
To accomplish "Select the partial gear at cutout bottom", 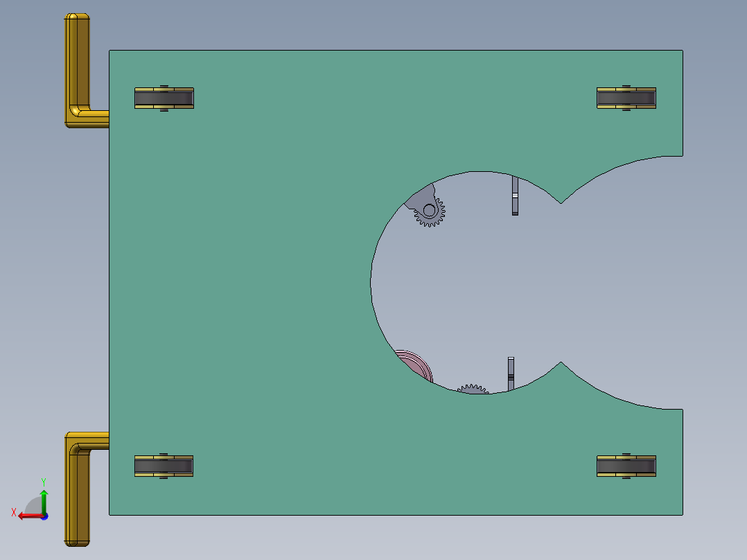I will (x=472, y=389).
